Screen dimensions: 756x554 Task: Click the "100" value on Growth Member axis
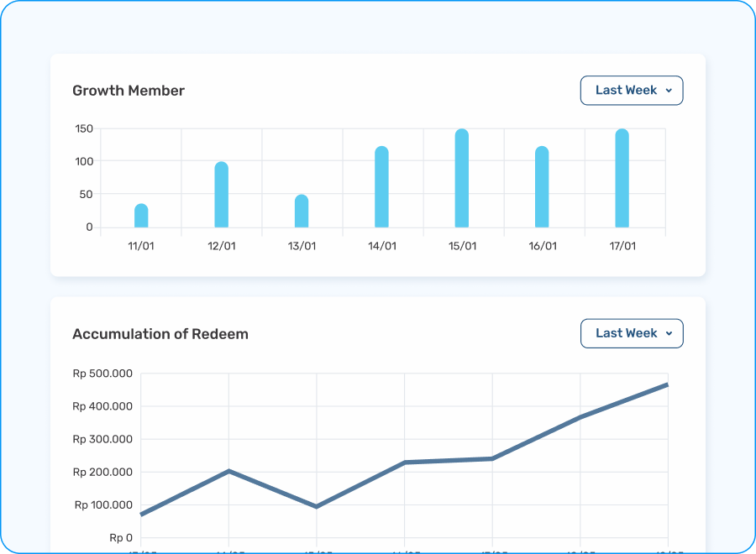[84, 161]
